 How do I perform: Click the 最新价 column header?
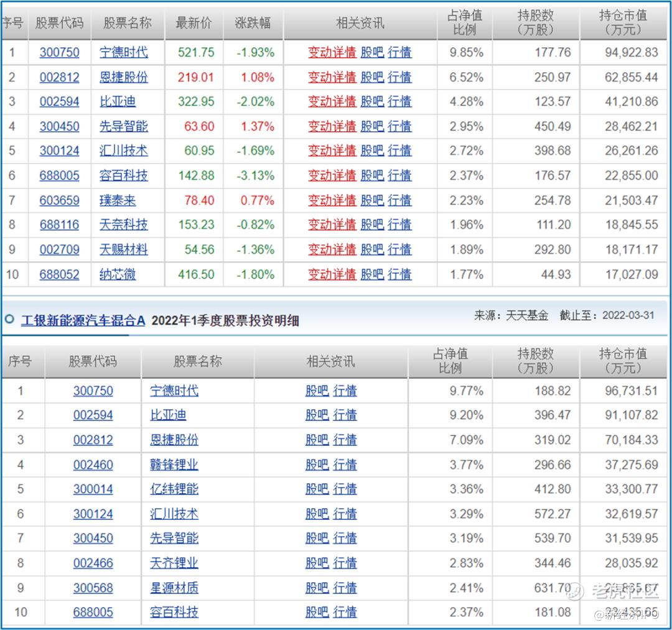click(x=194, y=23)
